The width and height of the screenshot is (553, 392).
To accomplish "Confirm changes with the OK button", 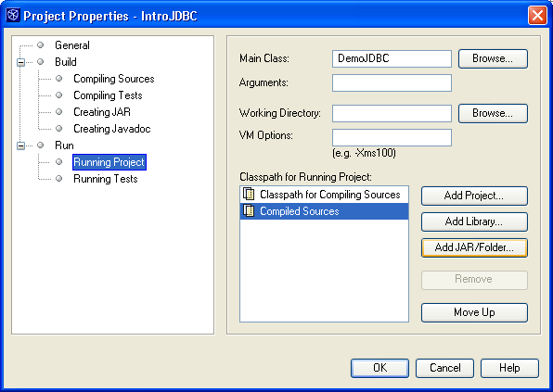I will pos(379,368).
